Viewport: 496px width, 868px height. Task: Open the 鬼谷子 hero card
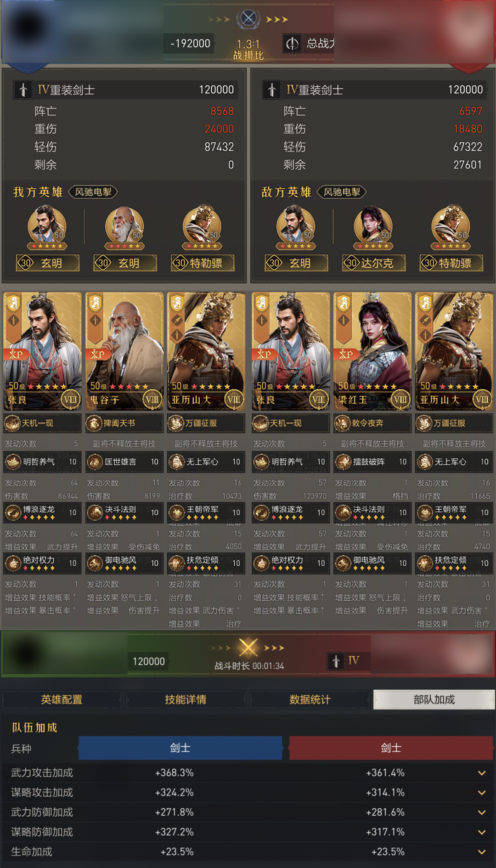pos(124,351)
